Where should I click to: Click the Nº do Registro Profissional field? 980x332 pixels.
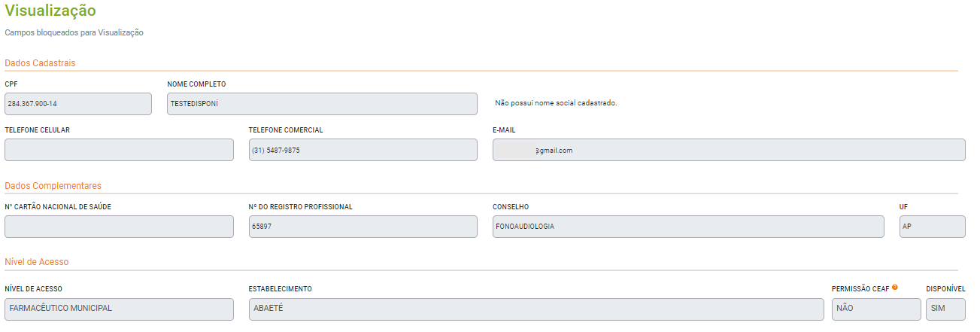pos(363,227)
